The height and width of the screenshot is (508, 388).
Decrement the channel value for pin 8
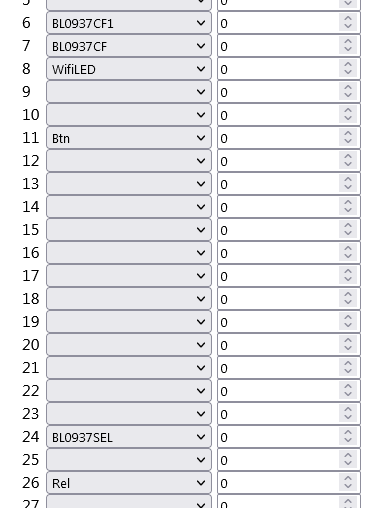pyautogui.click(x=348, y=73)
